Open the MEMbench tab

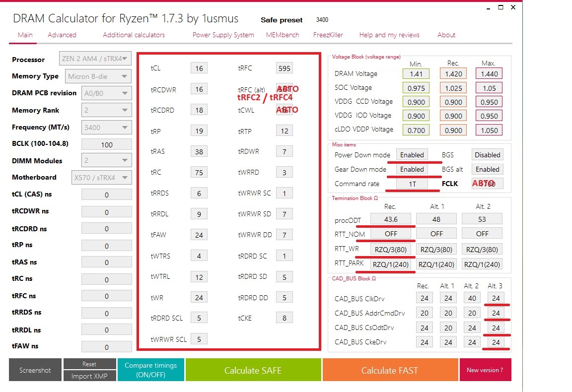pyautogui.click(x=283, y=35)
